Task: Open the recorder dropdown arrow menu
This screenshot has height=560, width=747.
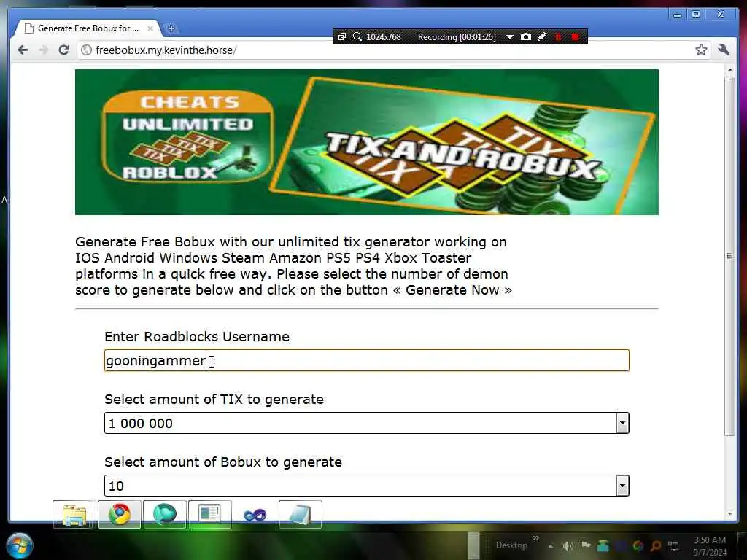Action: click(x=509, y=36)
